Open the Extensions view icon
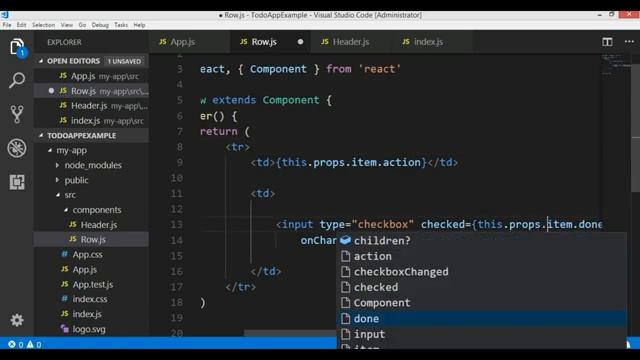The height and width of the screenshot is (360, 640). 17,182
